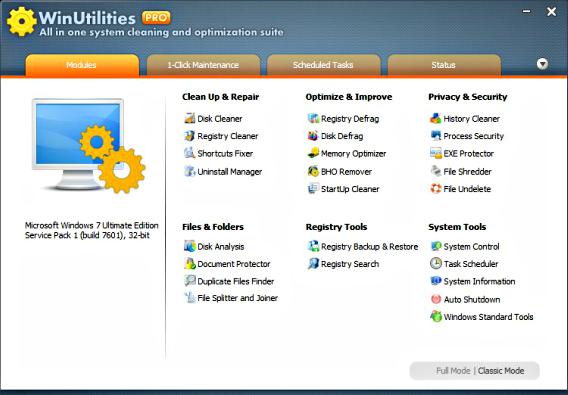Click the Shortcuts Fixer icon
This screenshot has width=568, height=395.
189,153
